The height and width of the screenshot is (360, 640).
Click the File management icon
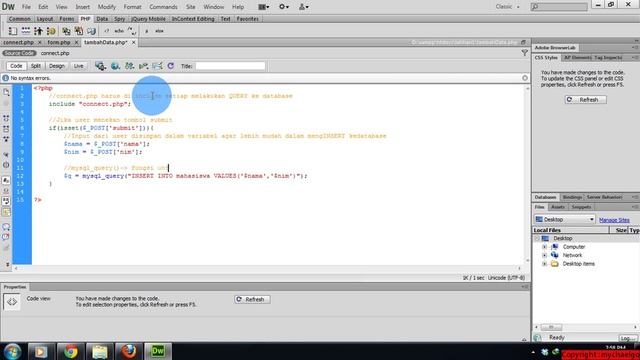(129, 66)
